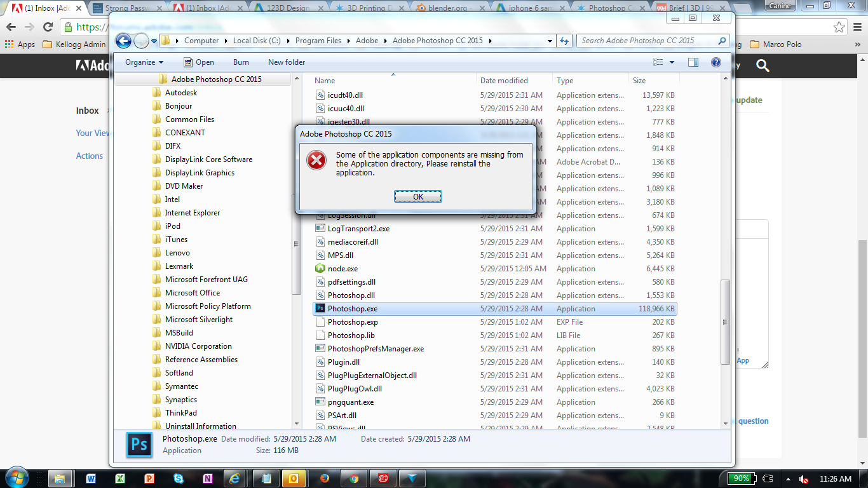Select the pngquant.exe file

coord(495,402)
